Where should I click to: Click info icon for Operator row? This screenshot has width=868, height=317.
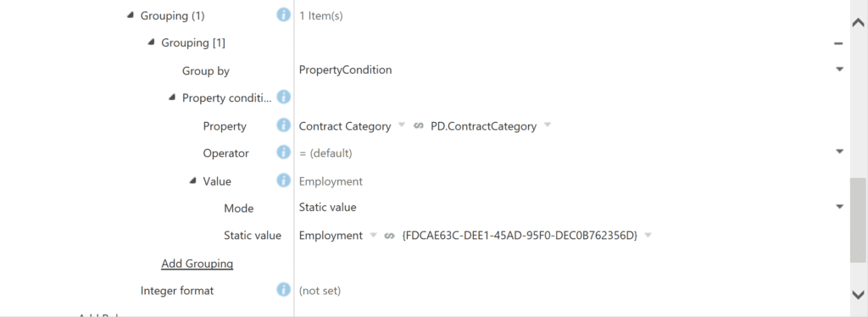[x=283, y=152]
